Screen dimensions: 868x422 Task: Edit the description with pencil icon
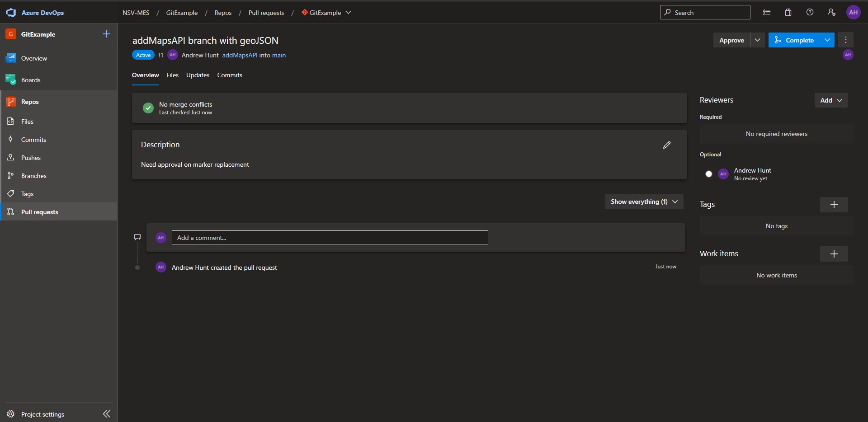[x=667, y=145]
